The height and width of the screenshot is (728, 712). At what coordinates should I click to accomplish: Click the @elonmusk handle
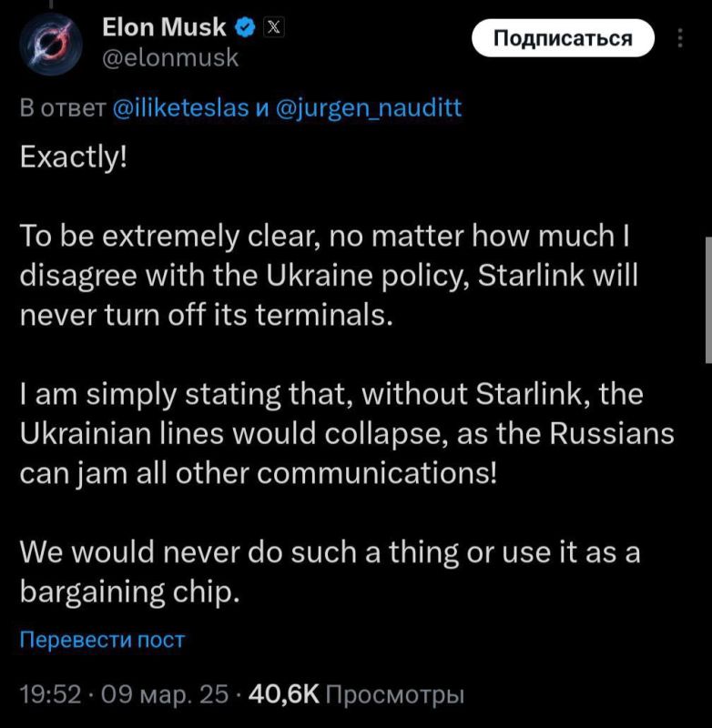pos(169,58)
